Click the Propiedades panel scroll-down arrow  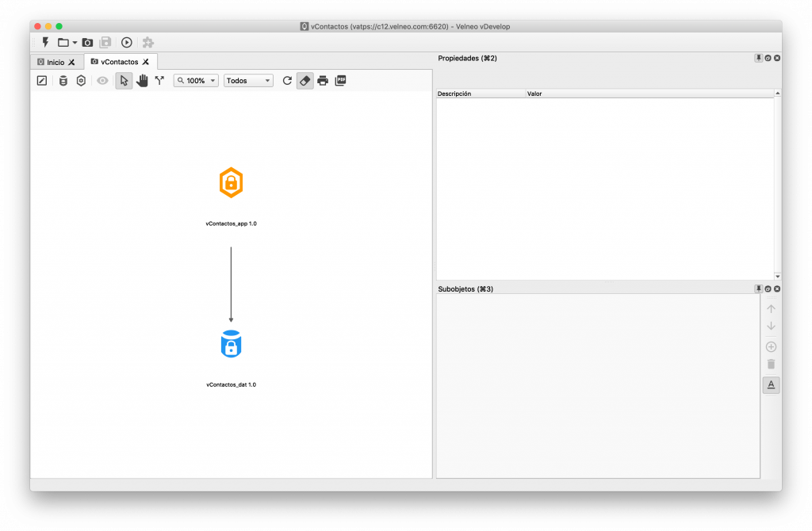(778, 277)
